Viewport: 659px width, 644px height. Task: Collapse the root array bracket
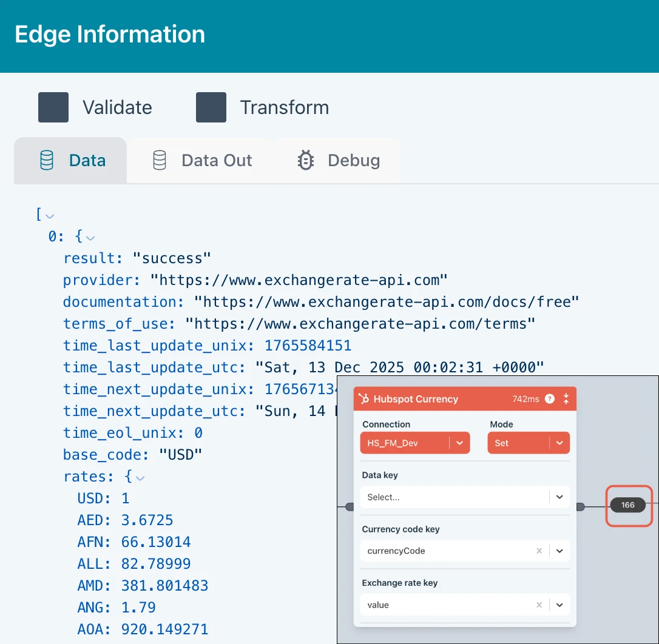pos(50,215)
